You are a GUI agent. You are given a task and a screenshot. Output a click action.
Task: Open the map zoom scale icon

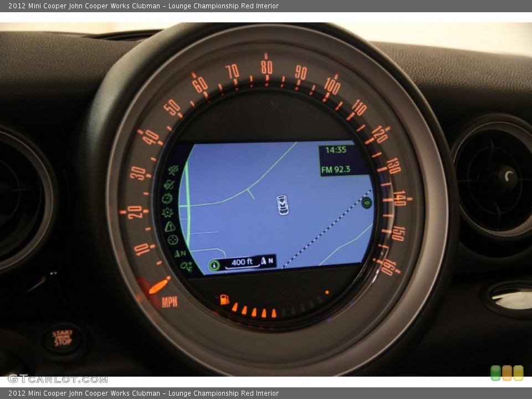[x=186, y=267]
